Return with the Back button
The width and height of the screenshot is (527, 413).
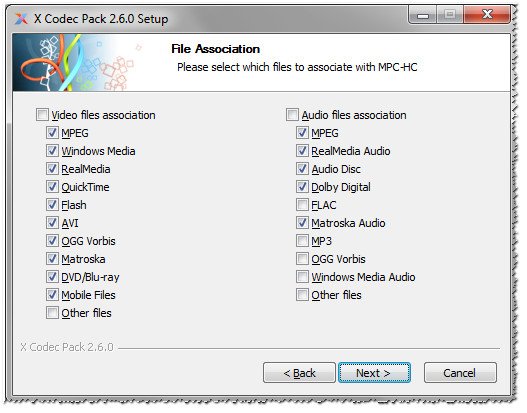299,373
